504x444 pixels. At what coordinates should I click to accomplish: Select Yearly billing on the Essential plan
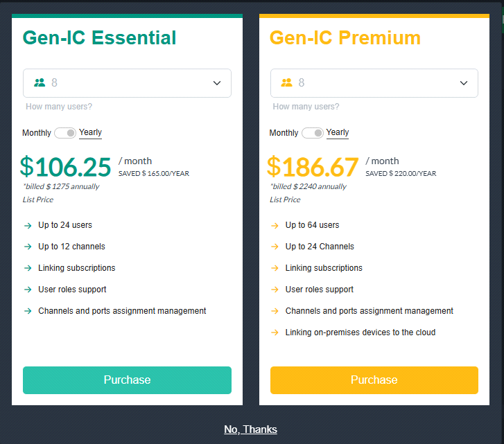pos(91,132)
